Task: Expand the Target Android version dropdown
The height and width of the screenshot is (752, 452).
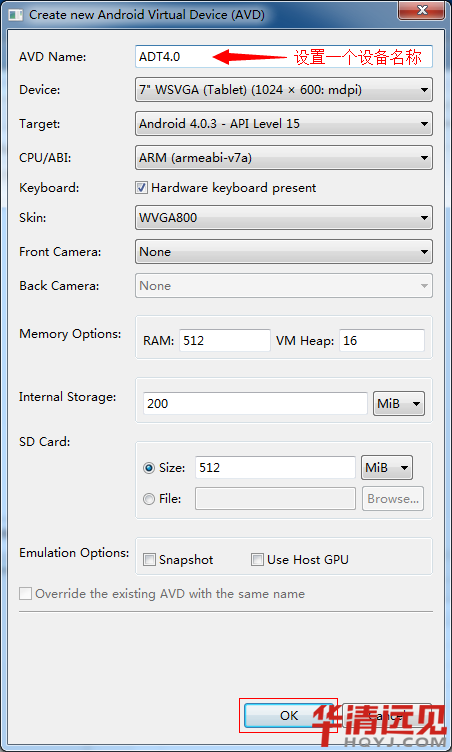Action: (x=284, y=124)
